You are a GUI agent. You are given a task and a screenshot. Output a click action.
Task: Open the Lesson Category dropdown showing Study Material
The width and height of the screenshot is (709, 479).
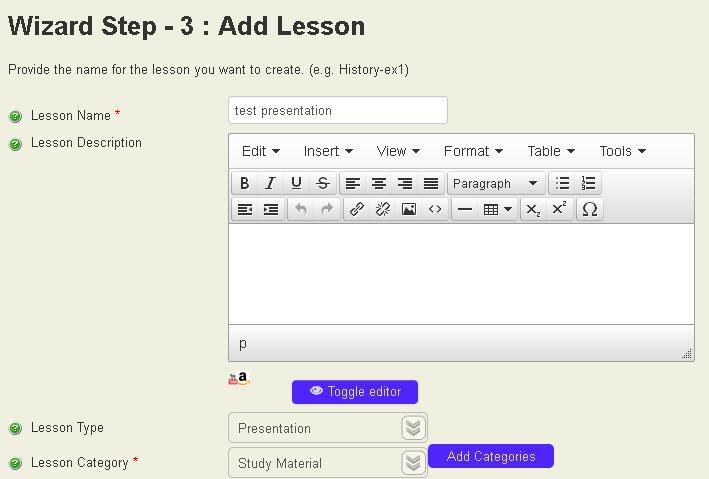[x=328, y=463]
